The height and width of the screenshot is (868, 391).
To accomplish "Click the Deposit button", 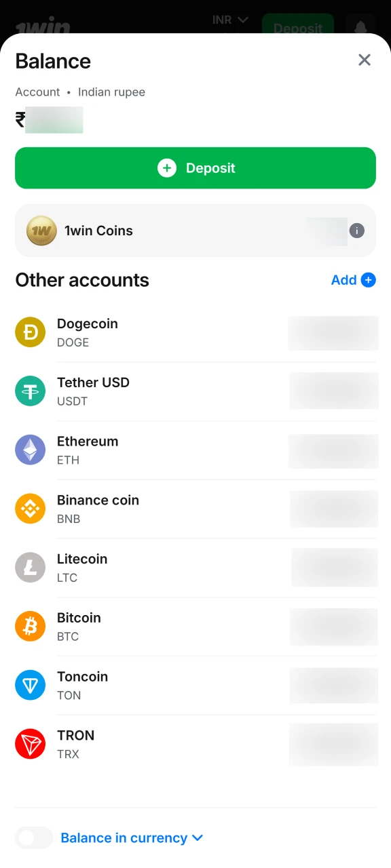I will coord(195,167).
